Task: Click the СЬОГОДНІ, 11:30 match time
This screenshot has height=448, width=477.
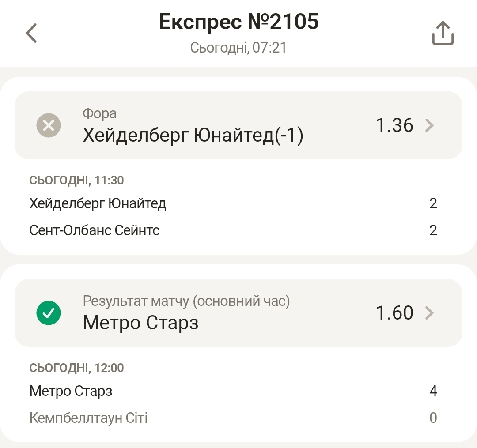Action: pyautogui.click(x=76, y=180)
